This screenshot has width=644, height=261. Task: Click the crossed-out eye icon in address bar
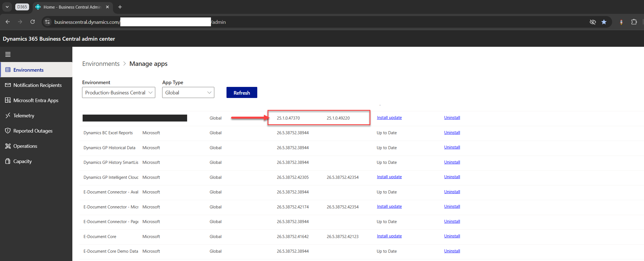pyautogui.click(x=593, y=22)
